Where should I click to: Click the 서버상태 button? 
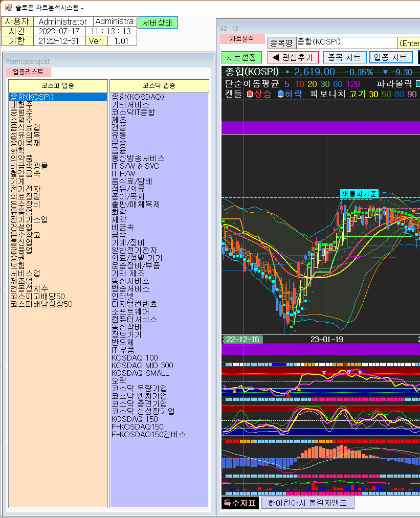(x=158, y=22)
